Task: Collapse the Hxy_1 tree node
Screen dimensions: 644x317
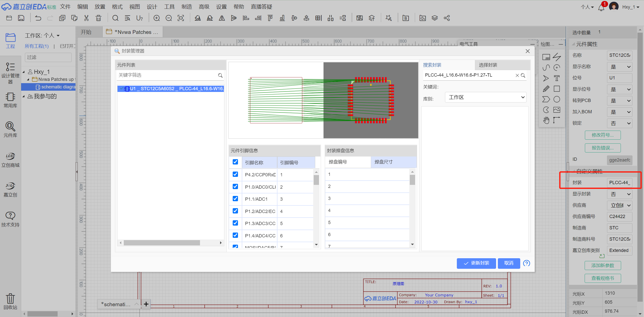Action: pyautogui.click(x=24, y=72)
